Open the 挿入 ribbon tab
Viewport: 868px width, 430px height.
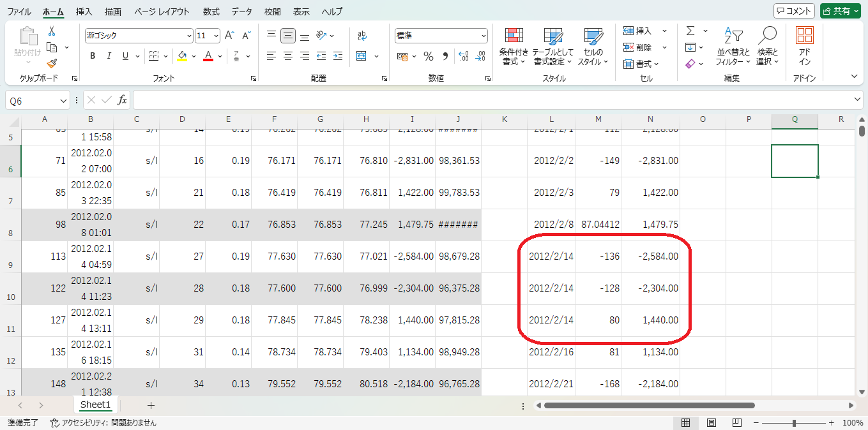click(x=84, y=11)
